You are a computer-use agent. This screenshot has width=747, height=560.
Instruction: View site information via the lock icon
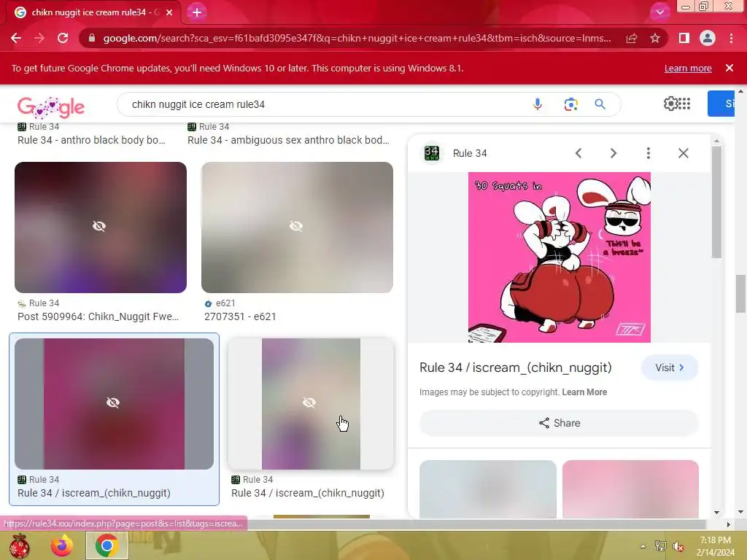pyautogui.click(x=92, y=38)
